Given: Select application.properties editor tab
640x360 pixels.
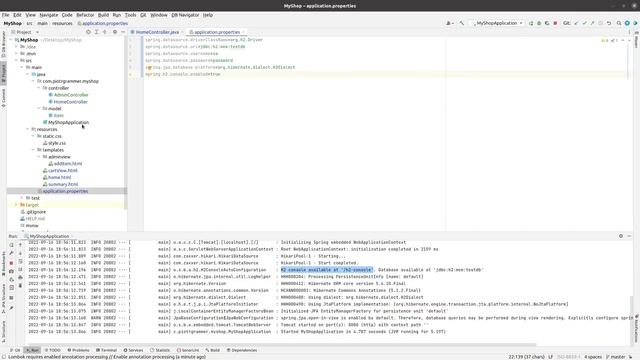Looking at the screenshot, I should pyautogui.click(x=217, y=32).
